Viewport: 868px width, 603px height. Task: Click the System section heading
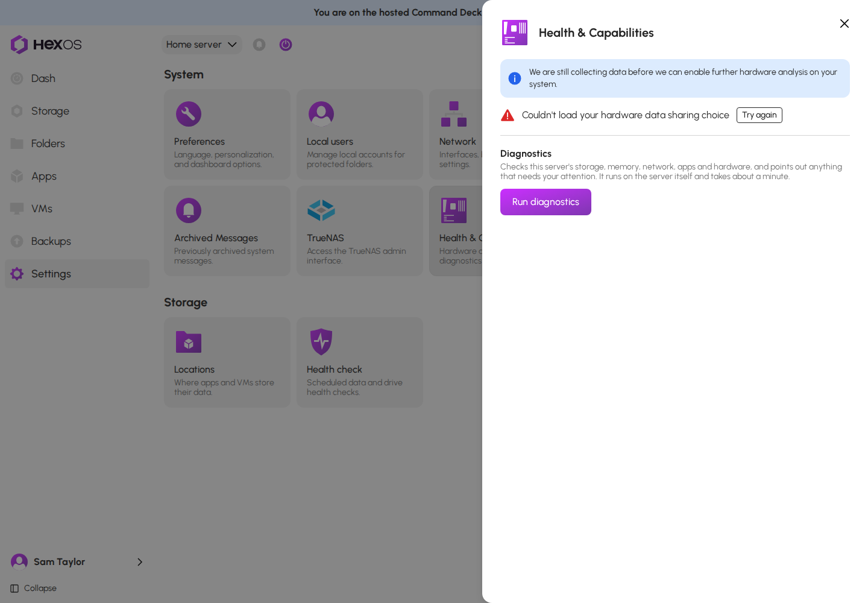click(x=184, y=75)
